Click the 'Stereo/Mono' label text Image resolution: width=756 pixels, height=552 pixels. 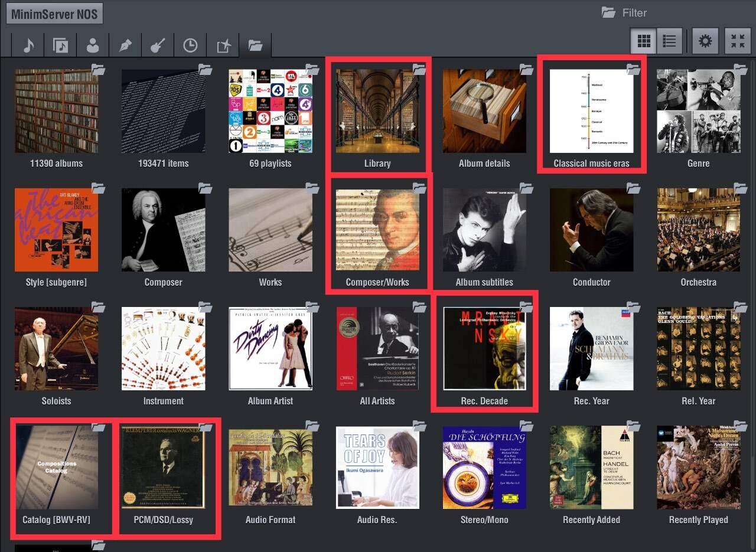(484, 520)
